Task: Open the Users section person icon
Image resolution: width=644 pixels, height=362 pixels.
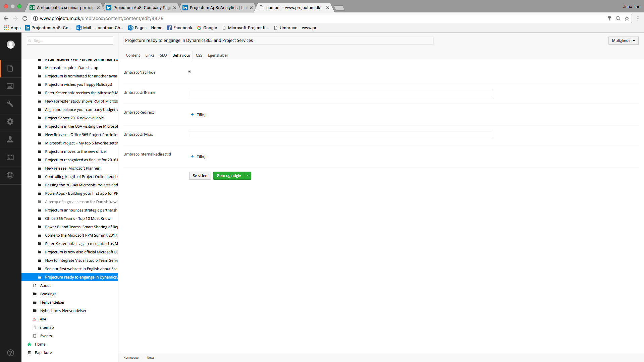Action: pyautogui.click(x=10, y=139)
